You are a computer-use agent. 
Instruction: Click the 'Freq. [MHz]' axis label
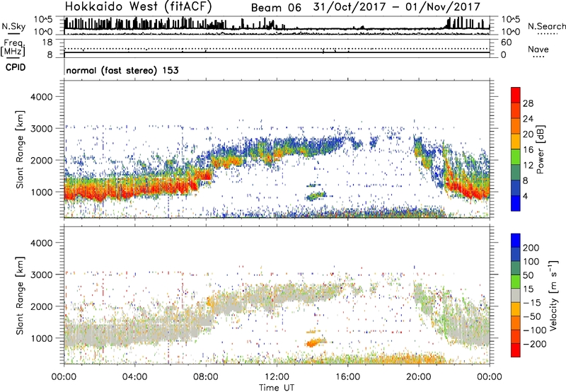[x=13, y=48]
